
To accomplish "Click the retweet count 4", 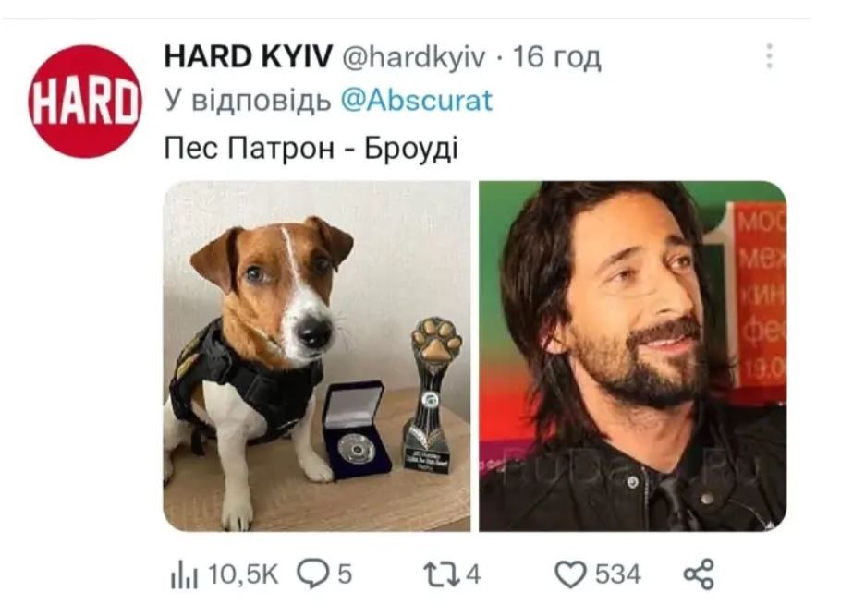I will click(x=473, y=574).
